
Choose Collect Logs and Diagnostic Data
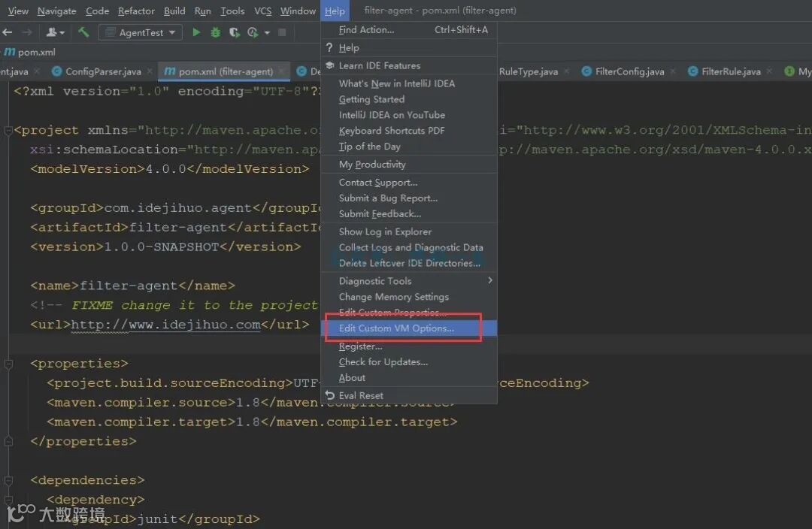click(409, 247)
